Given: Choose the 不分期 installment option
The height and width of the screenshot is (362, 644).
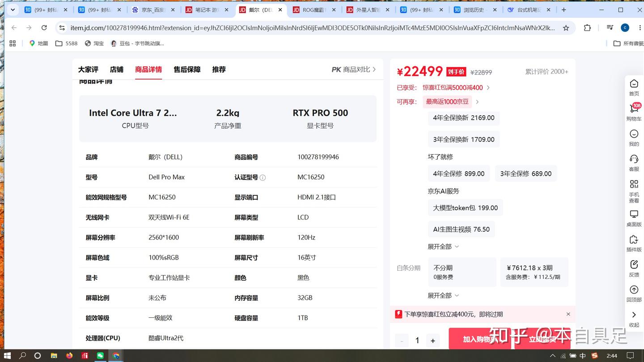Looking at the screenshot, I should tap(462, 272).
